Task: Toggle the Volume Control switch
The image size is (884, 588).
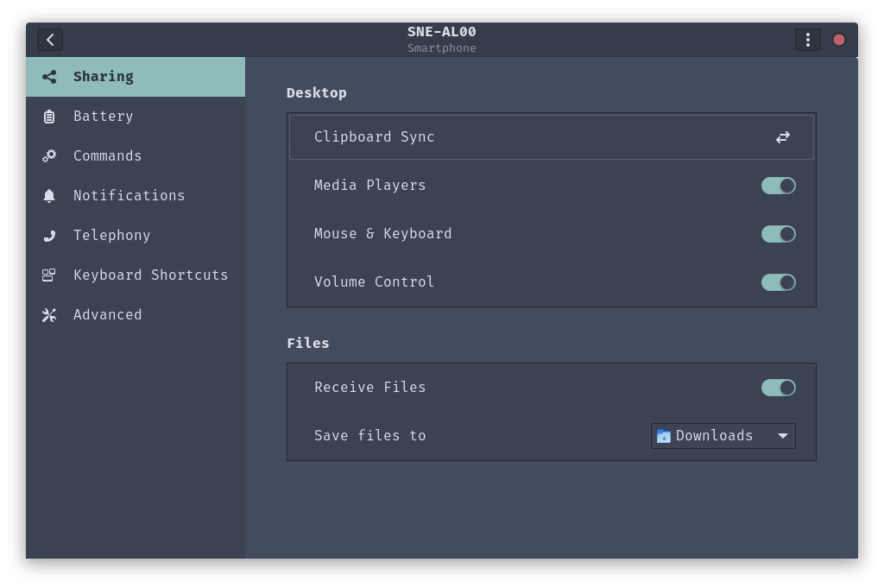Action: (778, 282)
